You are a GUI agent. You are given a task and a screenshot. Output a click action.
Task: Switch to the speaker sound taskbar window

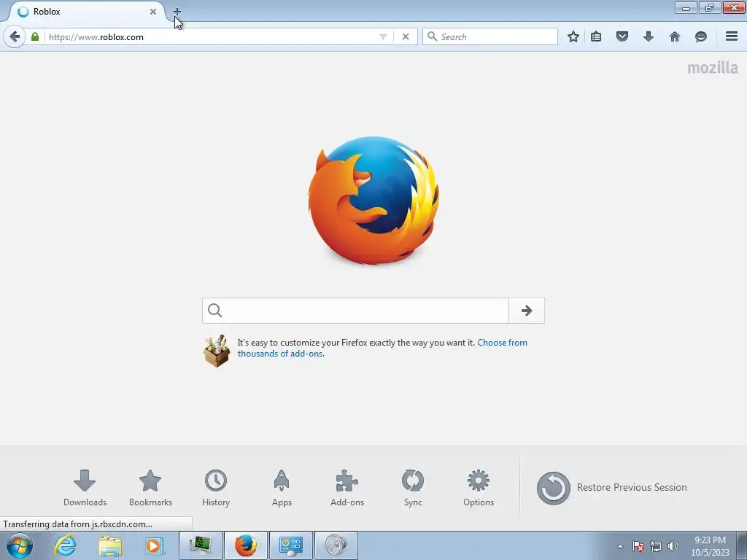point(336,545)
